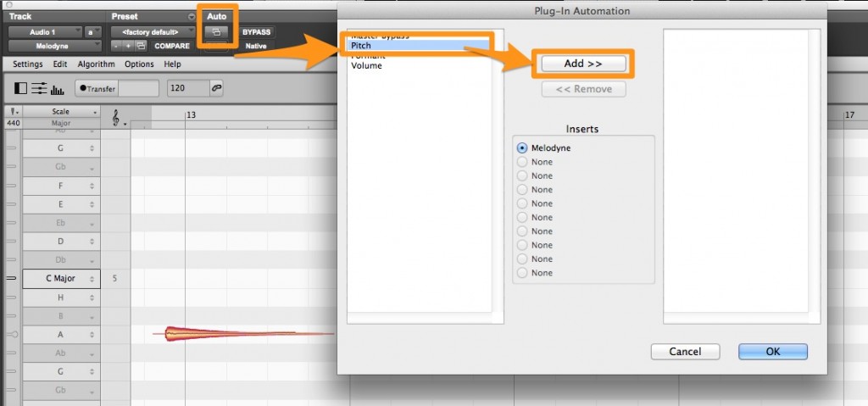Screen dimensions: 868x406
Task: Click the H note row label
Action: [x=61, y=298]
